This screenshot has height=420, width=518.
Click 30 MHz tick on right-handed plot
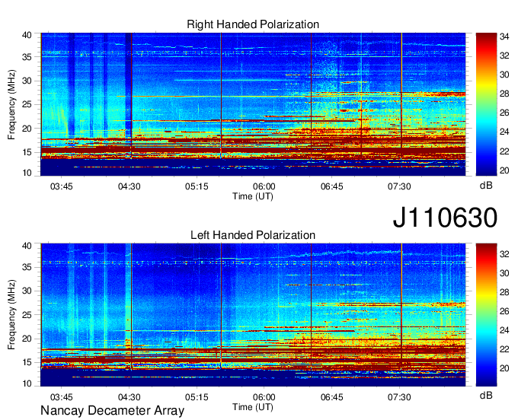click(27, 81)
